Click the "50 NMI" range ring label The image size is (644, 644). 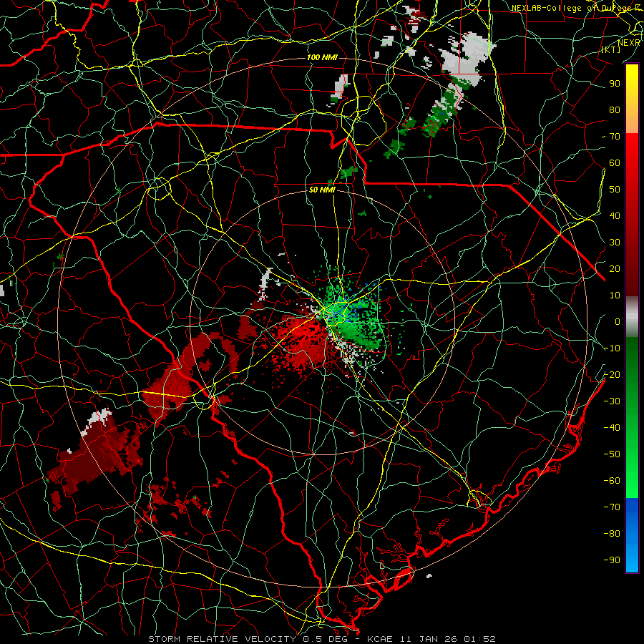tap(322, 190)
